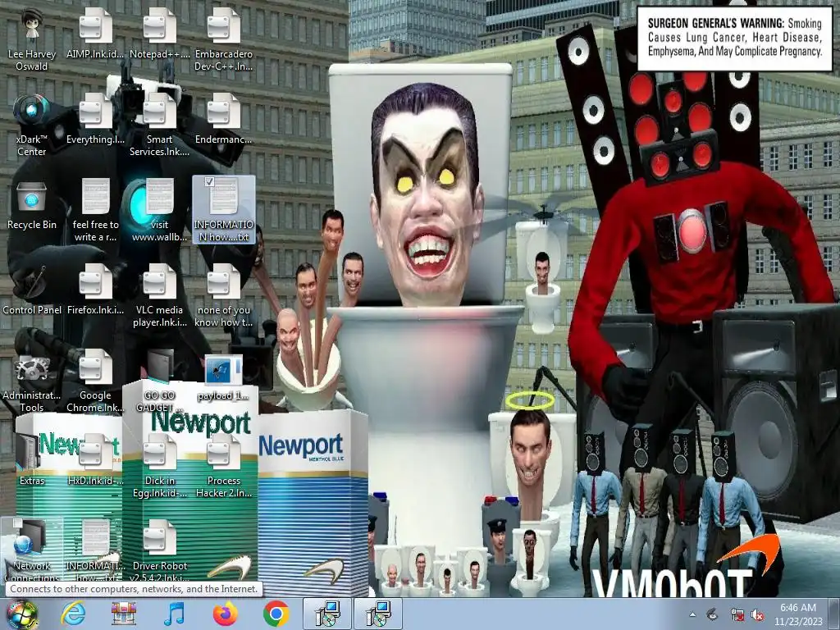The image size is (840, 630).
Task: Select the bottom-row INFORMATI... how....txt file beside Network Connections
Action: 95,550
